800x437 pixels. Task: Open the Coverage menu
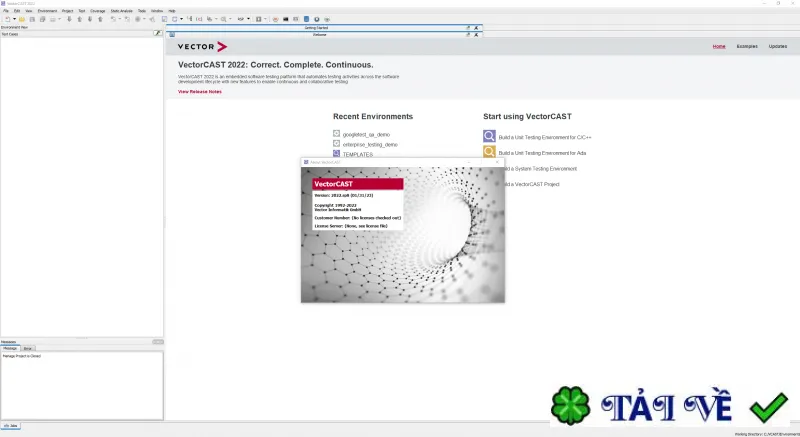click(97, 11)
